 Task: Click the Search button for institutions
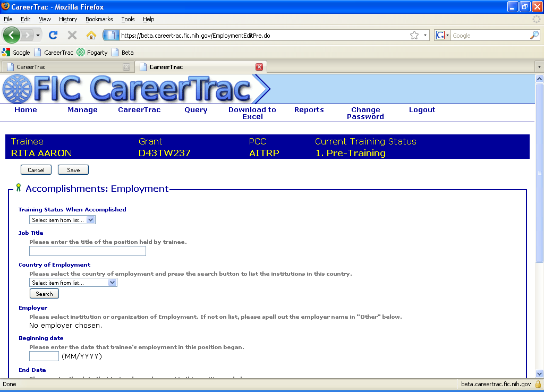(x=45, y=294)
